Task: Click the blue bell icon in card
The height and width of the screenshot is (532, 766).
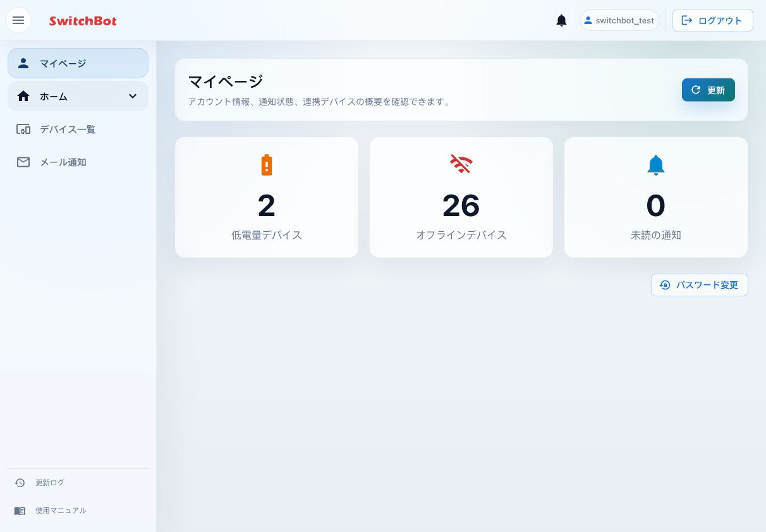Action: (656, 165)
